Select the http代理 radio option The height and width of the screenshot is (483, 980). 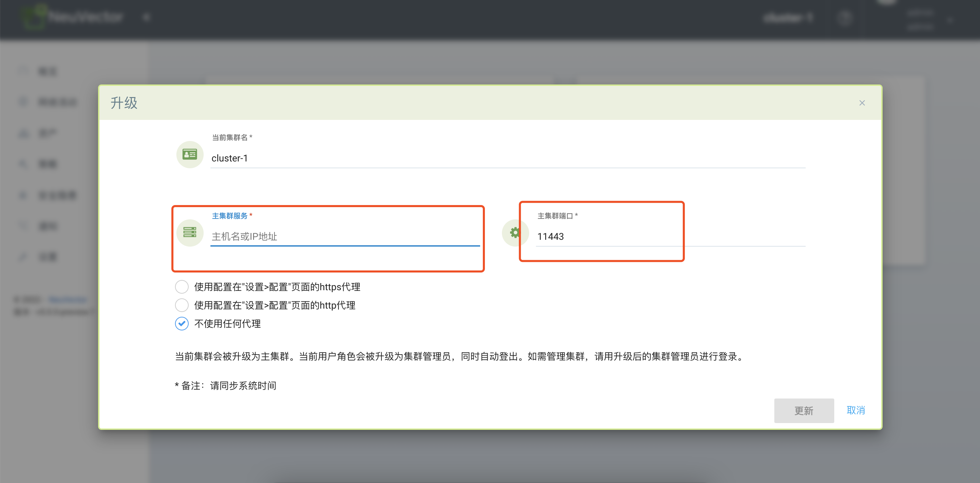coord(181,305)
